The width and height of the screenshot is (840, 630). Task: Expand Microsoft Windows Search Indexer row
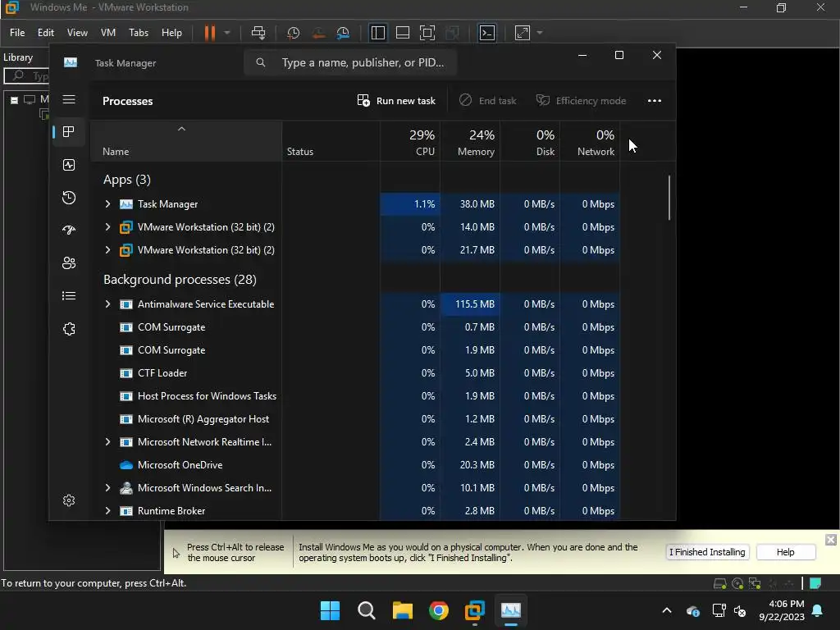(x=107, y=488)
